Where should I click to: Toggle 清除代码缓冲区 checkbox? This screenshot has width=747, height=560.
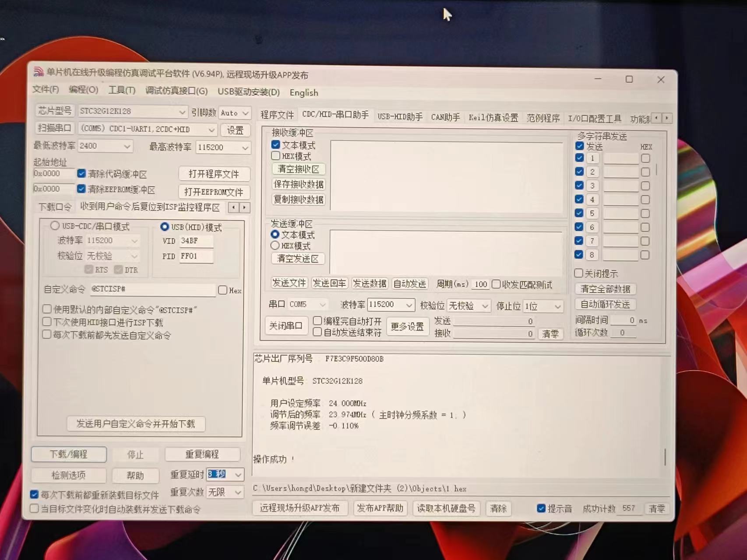(x=81, y=173)
